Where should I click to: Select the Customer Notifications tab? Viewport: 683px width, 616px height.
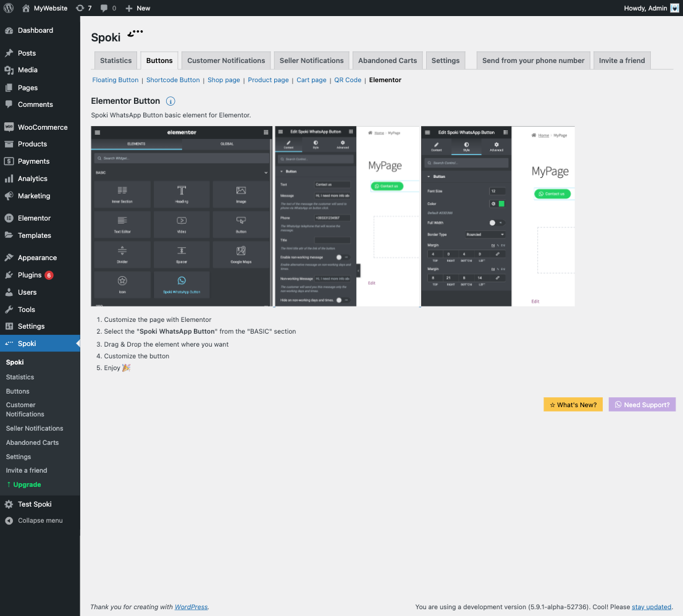point(226,61)
